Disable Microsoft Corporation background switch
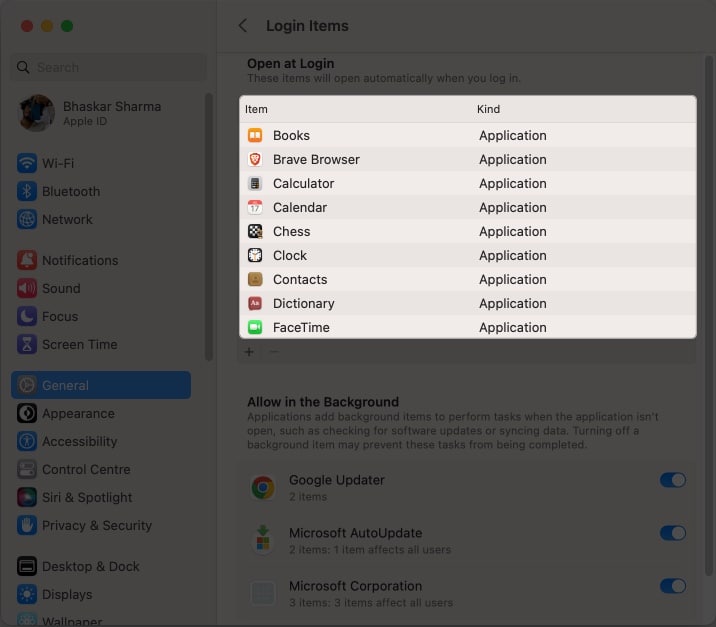 [673, 586]
